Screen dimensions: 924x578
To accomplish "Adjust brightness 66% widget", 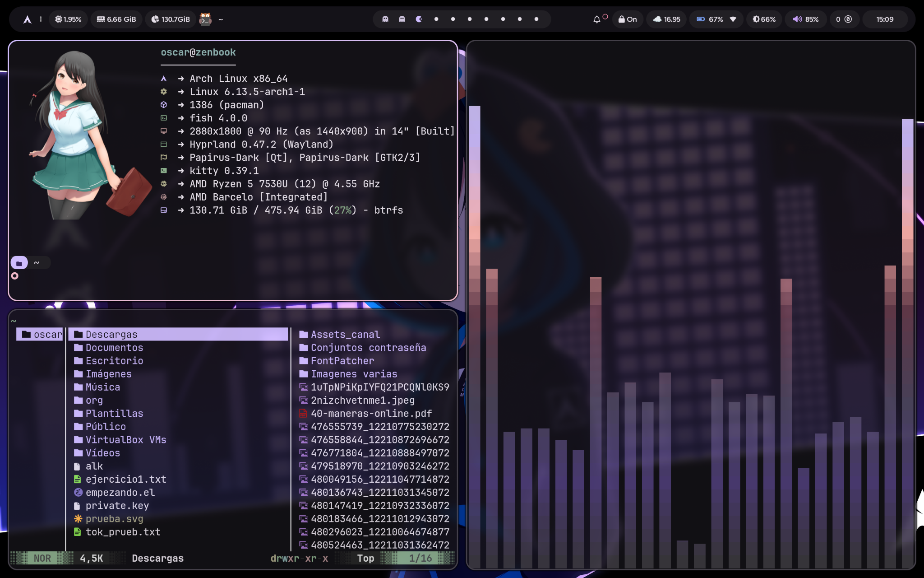I will point(764,19).
